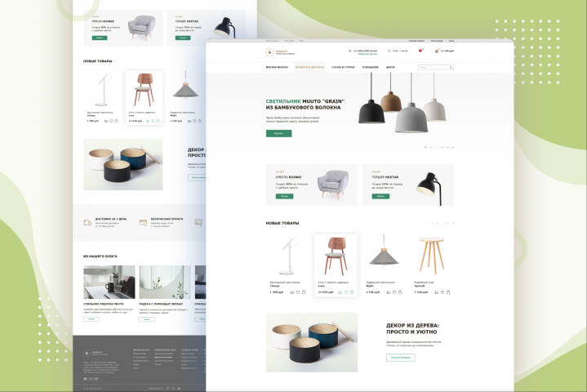Click Купить on the НЕКТАЯ floor lamp promo, front page
Image resolution: width=587 pixels, height=392 pixels.
pyautogui.click(x=380, y=196)
